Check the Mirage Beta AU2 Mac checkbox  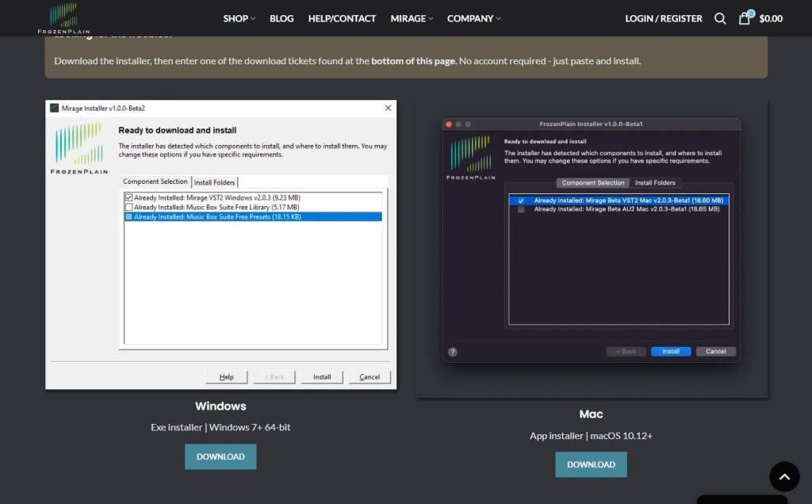pyautogui.click(x=521, y=209)
